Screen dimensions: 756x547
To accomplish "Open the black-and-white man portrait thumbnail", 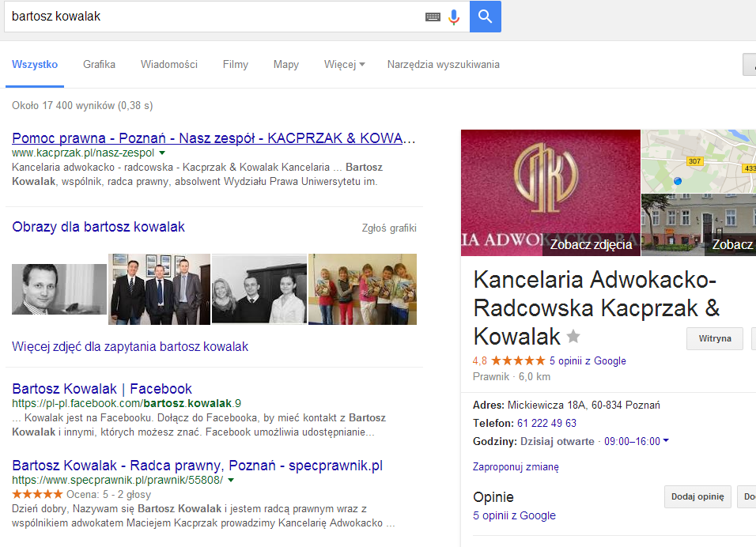I will tap(59, 289).
